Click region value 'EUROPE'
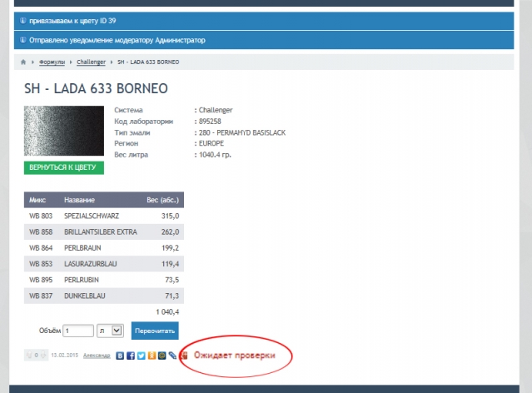 pos(211,143)
